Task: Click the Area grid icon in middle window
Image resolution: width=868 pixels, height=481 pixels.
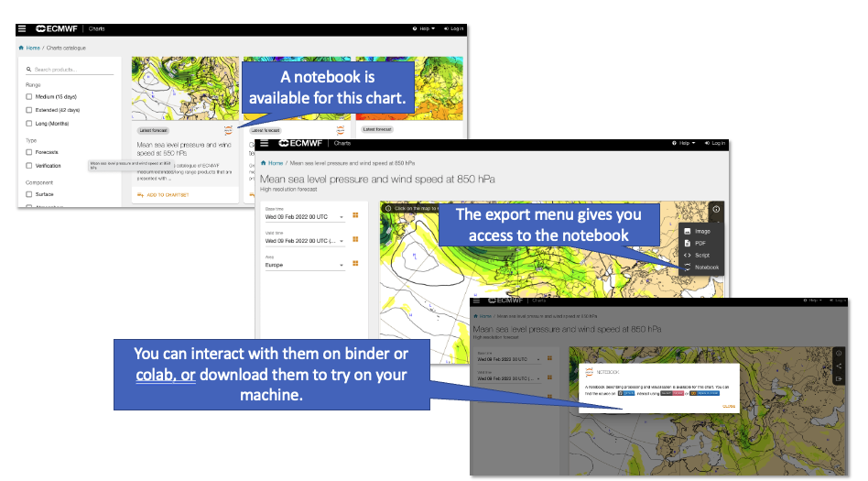Action: pyautogui.click(x=355, y=263)
